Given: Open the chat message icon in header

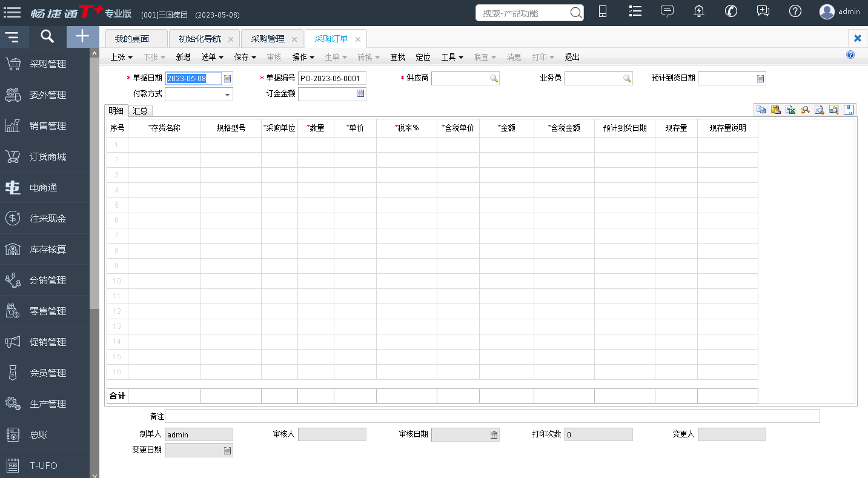Looking at the screenshot, I should pyautogui.click(x=667, y=11).
